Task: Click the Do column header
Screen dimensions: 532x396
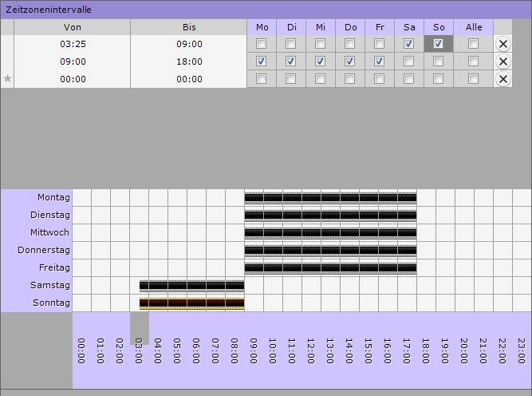Action: [x=350, y=27]
